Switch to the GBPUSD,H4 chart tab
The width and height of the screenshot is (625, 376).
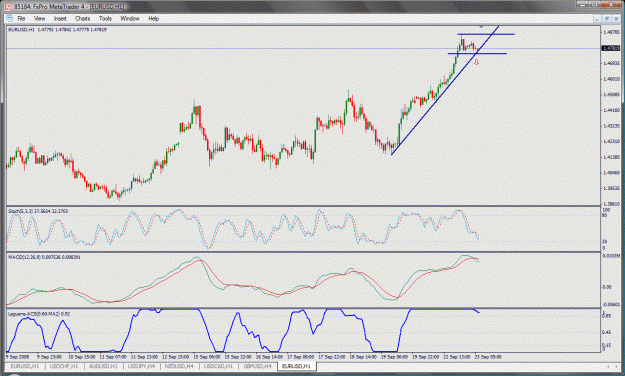[257, 366]
